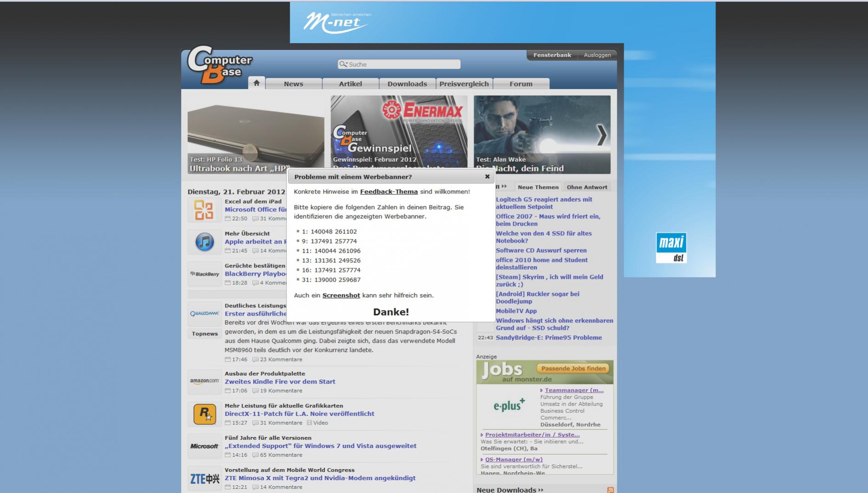Viewport: 868px width, 493px height.
Task: Open thread office 2010 home and Student
Action: pos(542,264)
